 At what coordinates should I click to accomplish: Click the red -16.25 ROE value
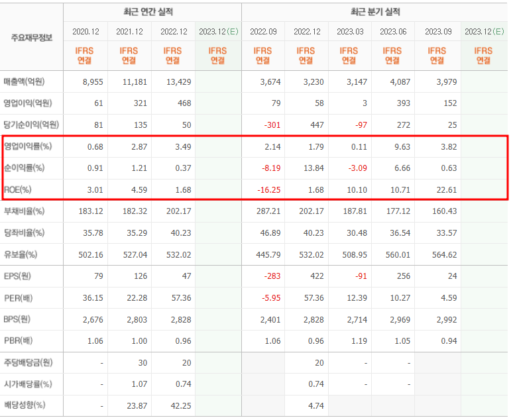point(269,190)
